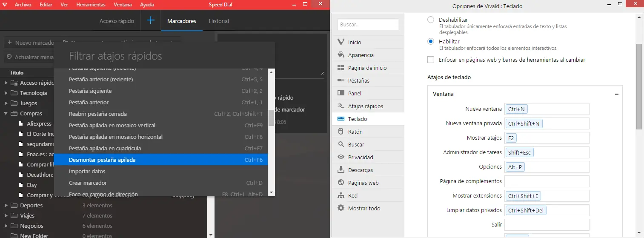Click the Negocios folder icon
Image resolution: width=644 pixels, height=238 pixels.
pyautogui.click(x=14, y=226)
